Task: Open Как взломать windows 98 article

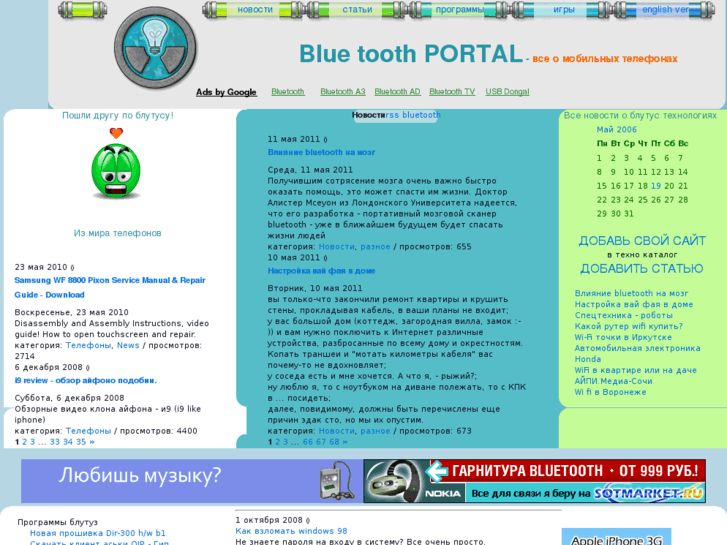Action: click(291, 531)
